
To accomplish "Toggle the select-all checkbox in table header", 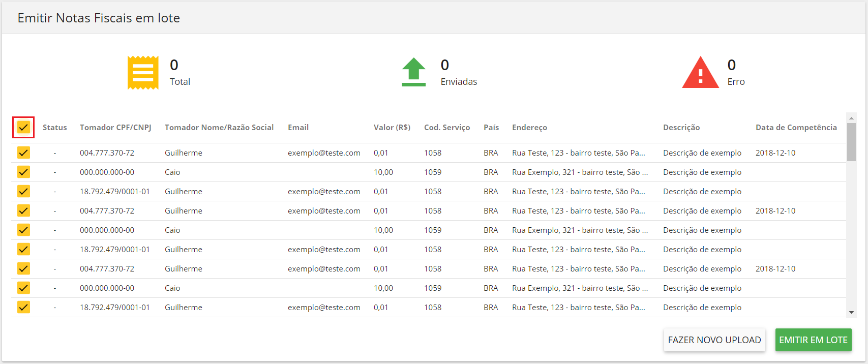I will (23, 127).
